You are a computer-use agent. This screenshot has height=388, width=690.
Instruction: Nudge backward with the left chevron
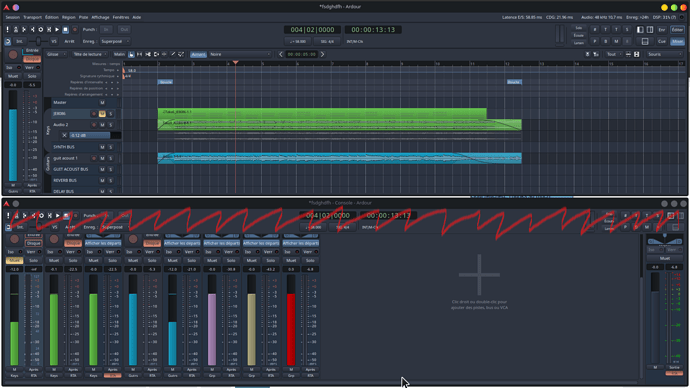(x=281, y=54)
